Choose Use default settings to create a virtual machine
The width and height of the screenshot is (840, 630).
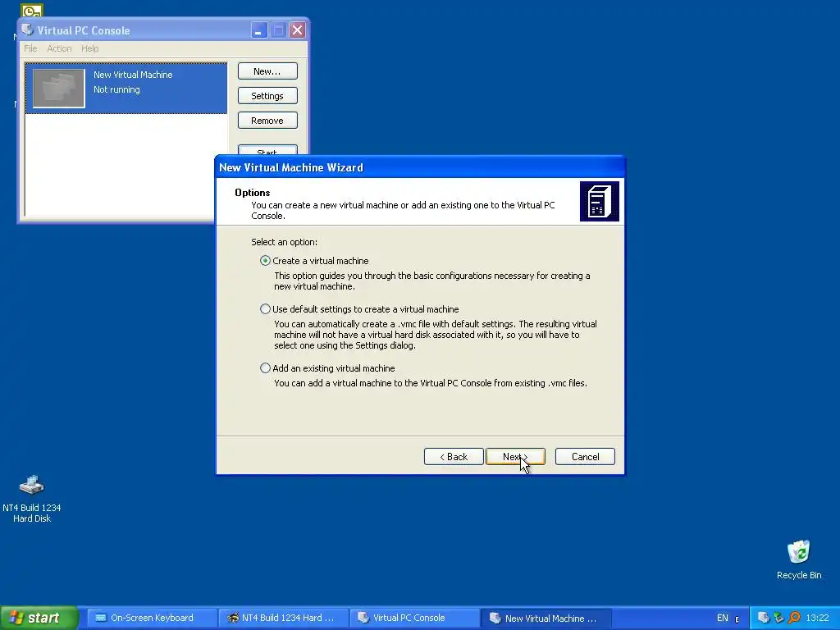click(x=265, y=309)
